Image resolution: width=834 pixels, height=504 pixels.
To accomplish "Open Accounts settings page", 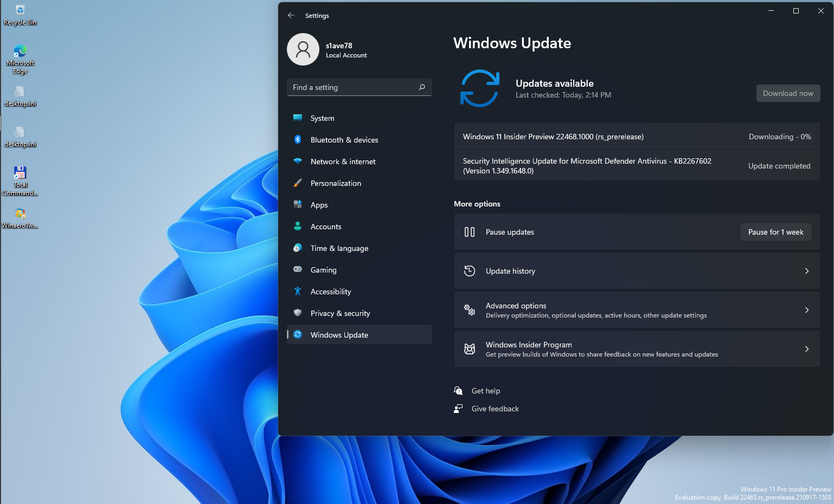I will pyautogui.click(x=360, y=227).
